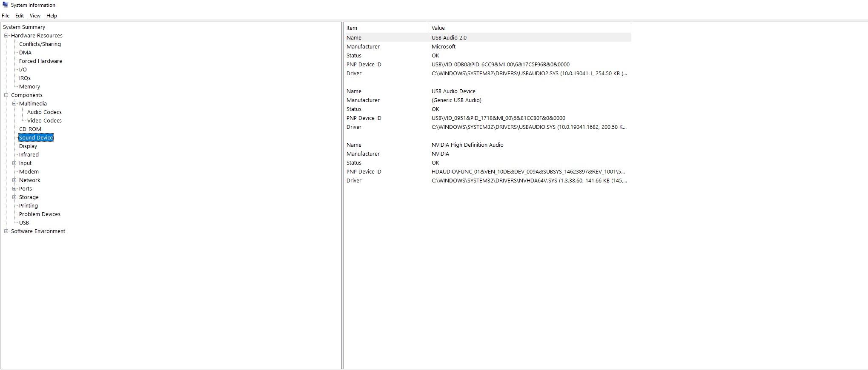This screenshot has height=370, width=868.
Task: Click the USBAUDIO2.SYS driver path value
Action: [x=529, y=74]
